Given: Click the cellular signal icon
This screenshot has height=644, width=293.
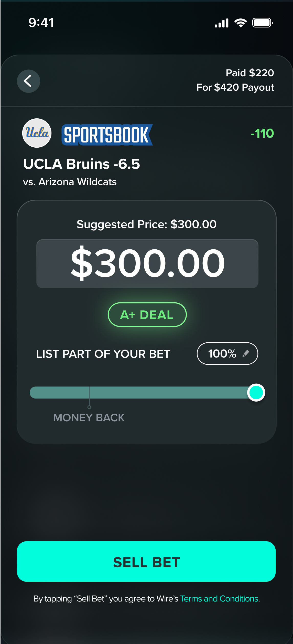Looking at the screenshot, I should pyautogui.click(x=222, y=23).
